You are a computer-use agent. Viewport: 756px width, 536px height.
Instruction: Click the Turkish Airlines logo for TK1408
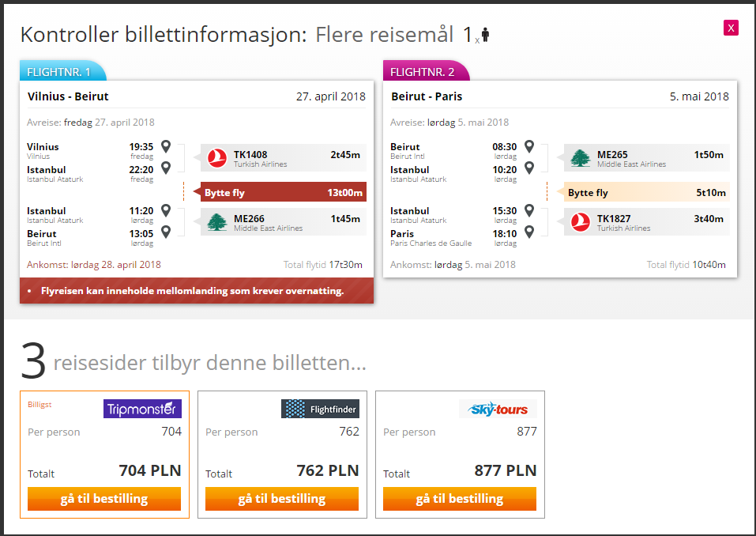(x=217, y=158)
